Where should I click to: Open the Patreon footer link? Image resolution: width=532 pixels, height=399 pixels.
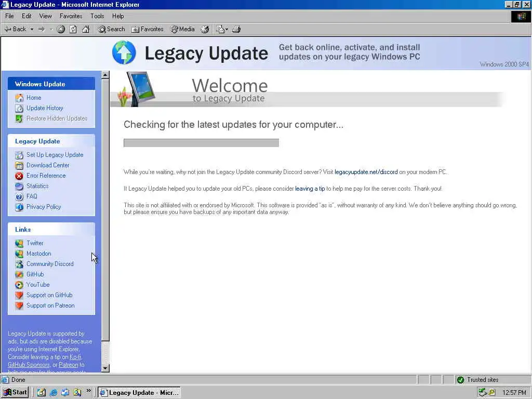point(68,365)
